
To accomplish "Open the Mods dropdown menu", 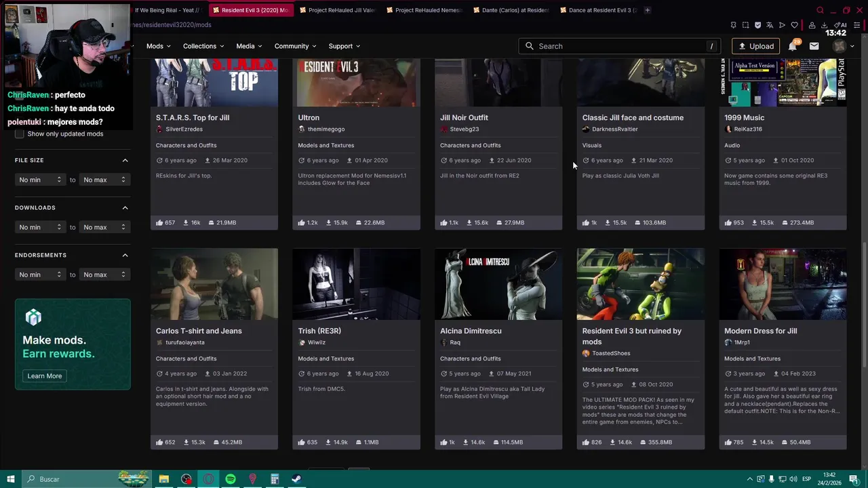I will point(158,46).
